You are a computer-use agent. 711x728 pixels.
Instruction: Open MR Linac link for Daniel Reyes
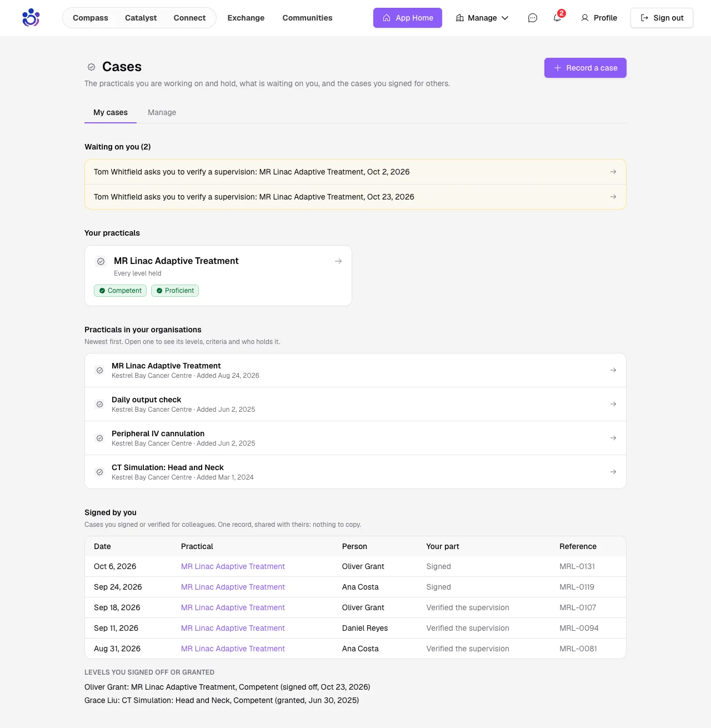pos(233,628)
